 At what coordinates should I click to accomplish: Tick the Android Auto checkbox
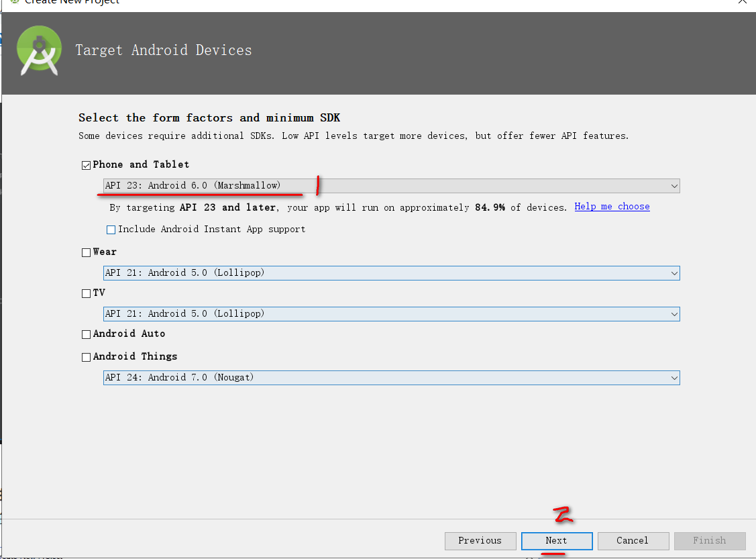tap(87, 335)
